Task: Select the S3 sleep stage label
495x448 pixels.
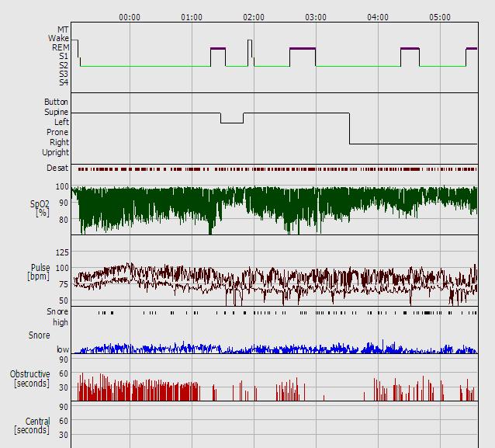Action: click(x=64, y=74)
